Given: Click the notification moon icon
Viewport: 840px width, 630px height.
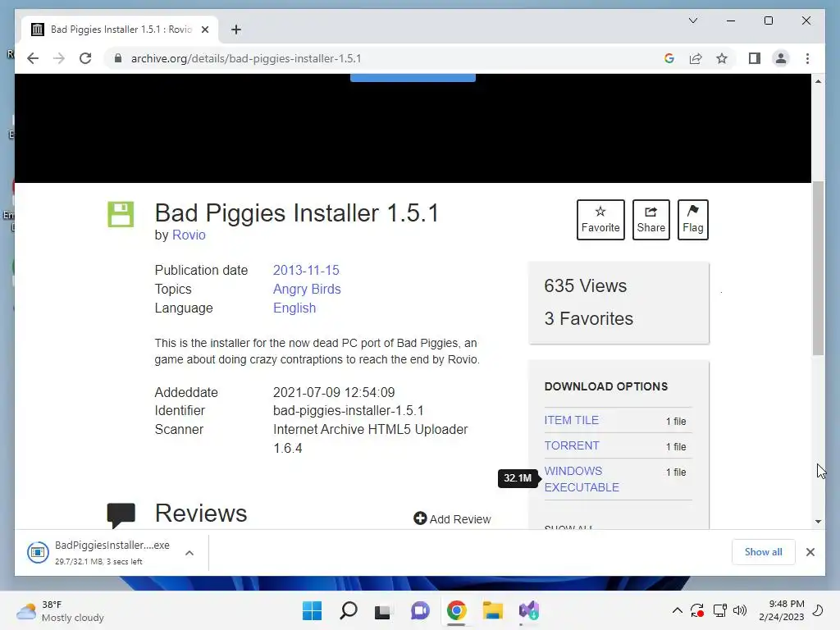Looking at the screenshot, I should coord(818,610).
